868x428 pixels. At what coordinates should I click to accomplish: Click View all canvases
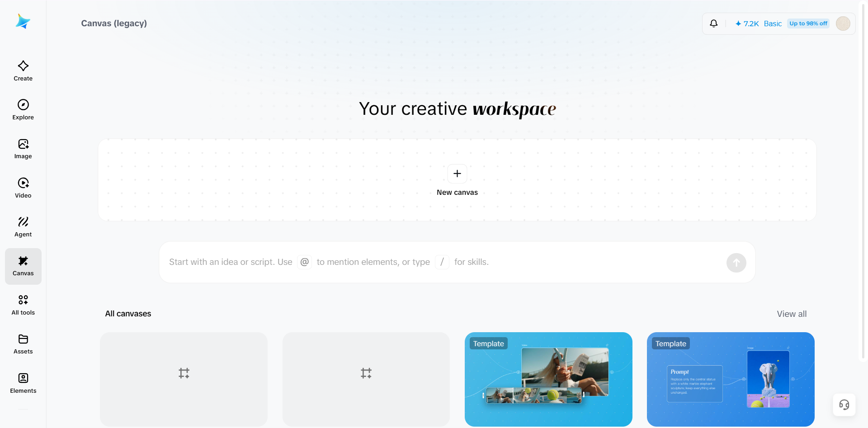pyautogui.click(x=792, y=314)
